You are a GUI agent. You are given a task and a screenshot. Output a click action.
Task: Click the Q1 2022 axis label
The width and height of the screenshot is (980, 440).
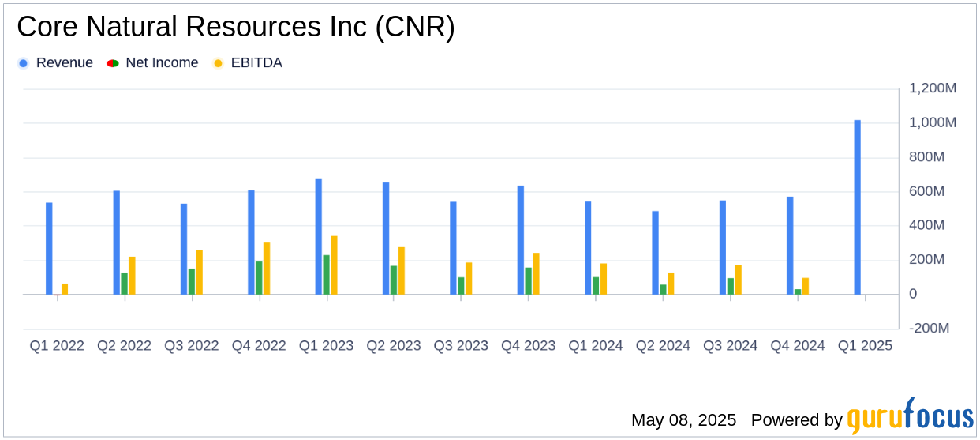tap(57, 346)
